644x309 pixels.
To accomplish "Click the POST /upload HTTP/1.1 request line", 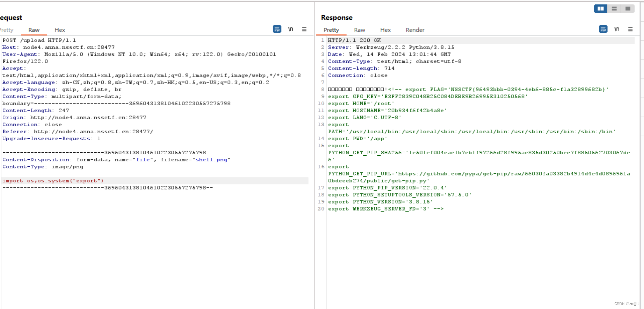I will pos(39,40).
